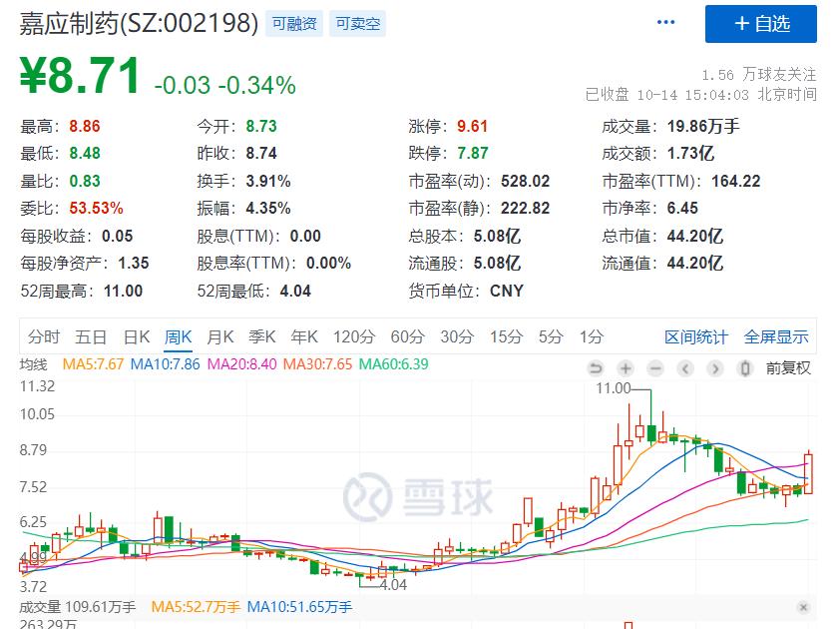Show the 年K chart tab
840x629 pixels.
pos(304,337)
